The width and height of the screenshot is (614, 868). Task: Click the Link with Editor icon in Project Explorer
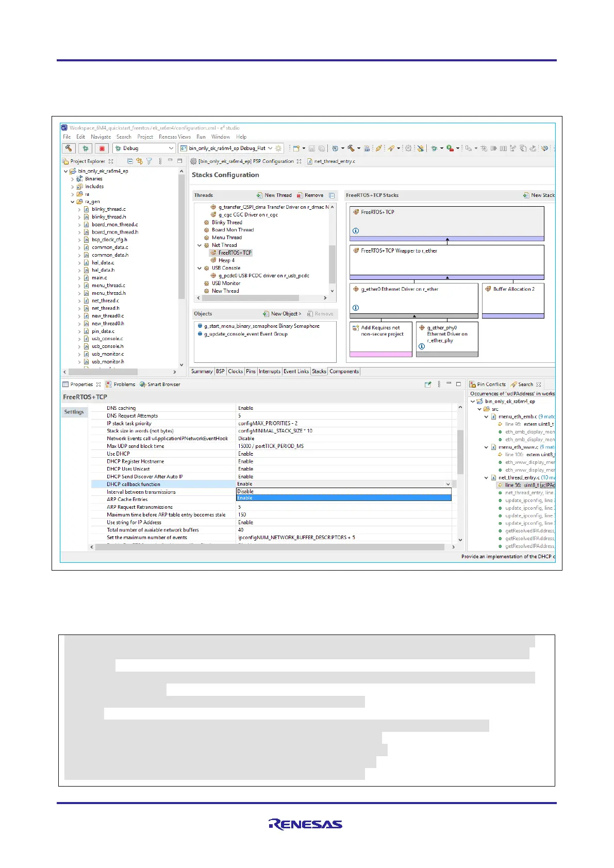coord(139,161)
